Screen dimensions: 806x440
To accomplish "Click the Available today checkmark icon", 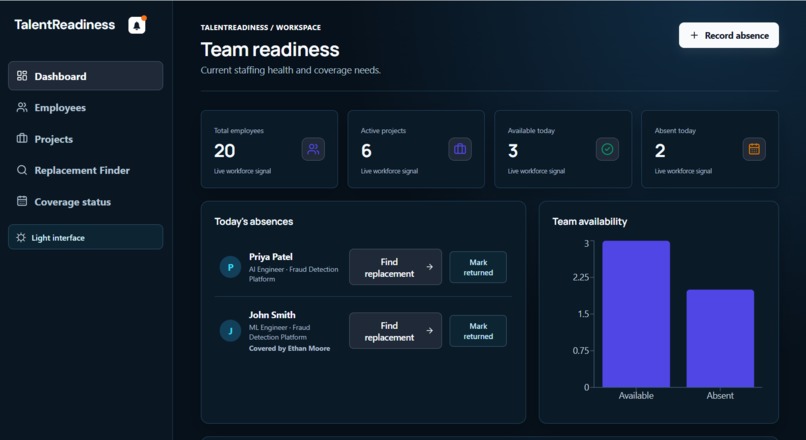I will click(607, 150).
